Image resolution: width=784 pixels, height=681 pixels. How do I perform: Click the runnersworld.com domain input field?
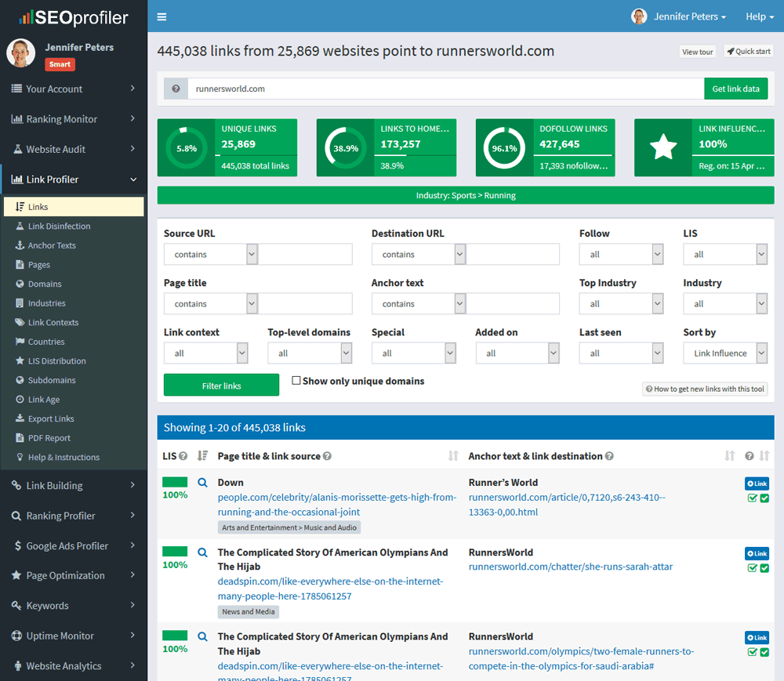446,89
